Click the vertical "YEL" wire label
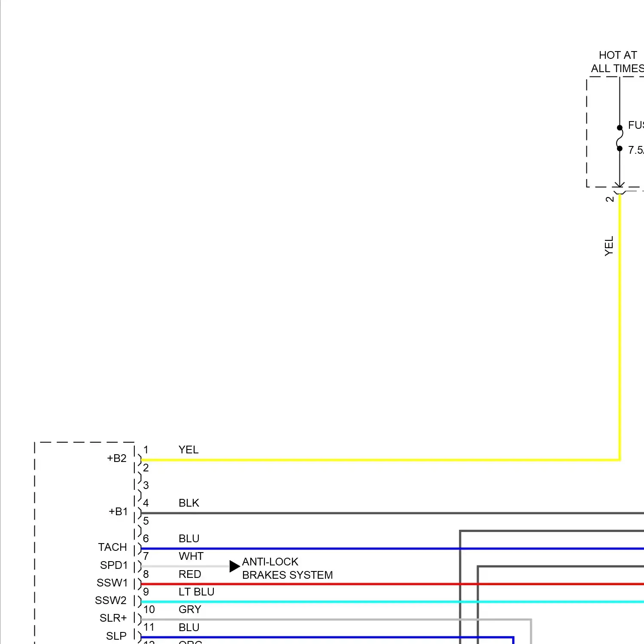This screenshot has width=644, height=644. click(x=609, y=246)
